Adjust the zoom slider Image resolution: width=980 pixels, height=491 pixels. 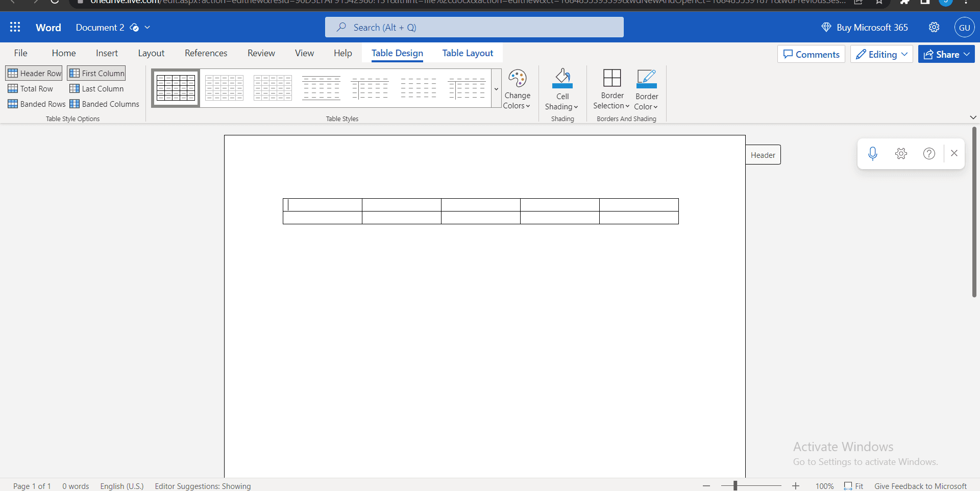coord(736,486)
